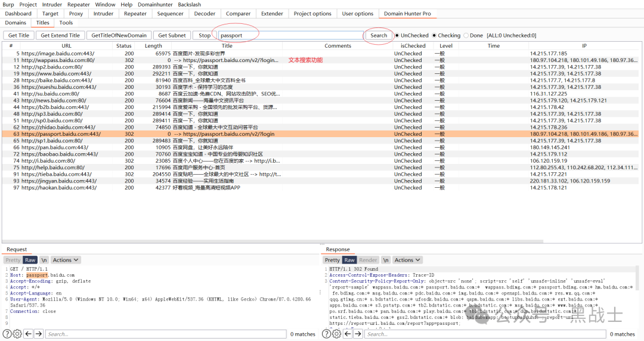This screenshot has width=644, height=341.
Task: Go to next match in Response panel
Action: tap(358, 334)
